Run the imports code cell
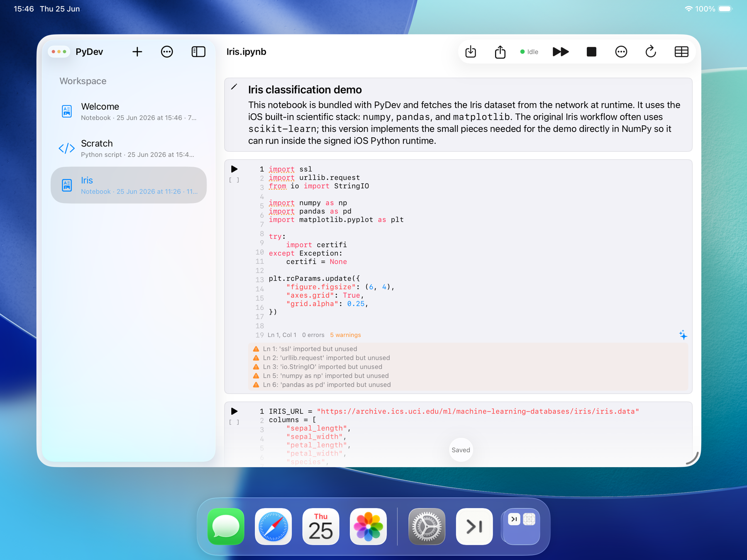 click(x=234, y=169)
